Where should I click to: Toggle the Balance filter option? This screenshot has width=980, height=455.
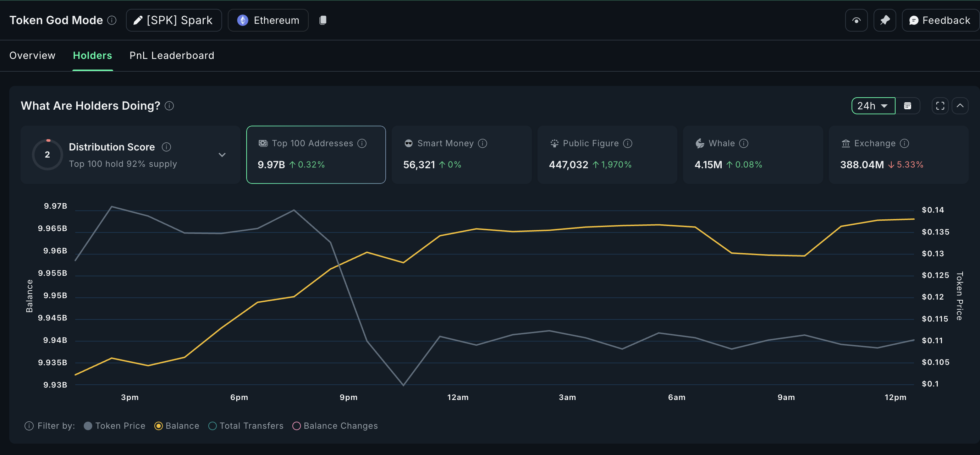click(x=159, y=426)
